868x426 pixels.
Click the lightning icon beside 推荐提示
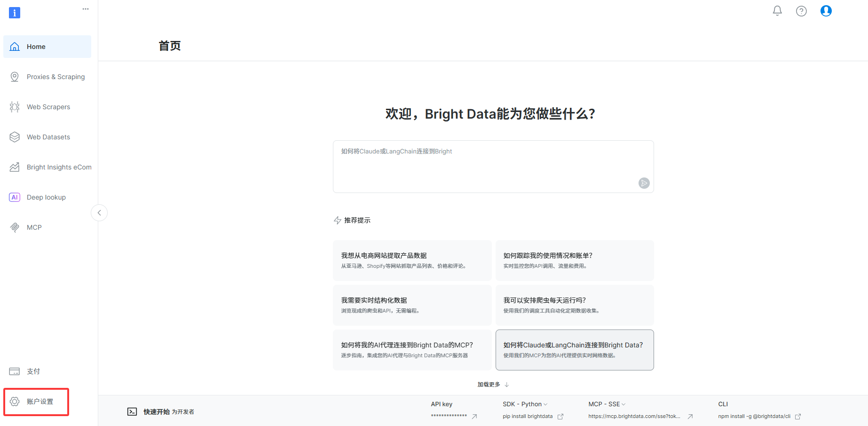[x=338, y=220]
